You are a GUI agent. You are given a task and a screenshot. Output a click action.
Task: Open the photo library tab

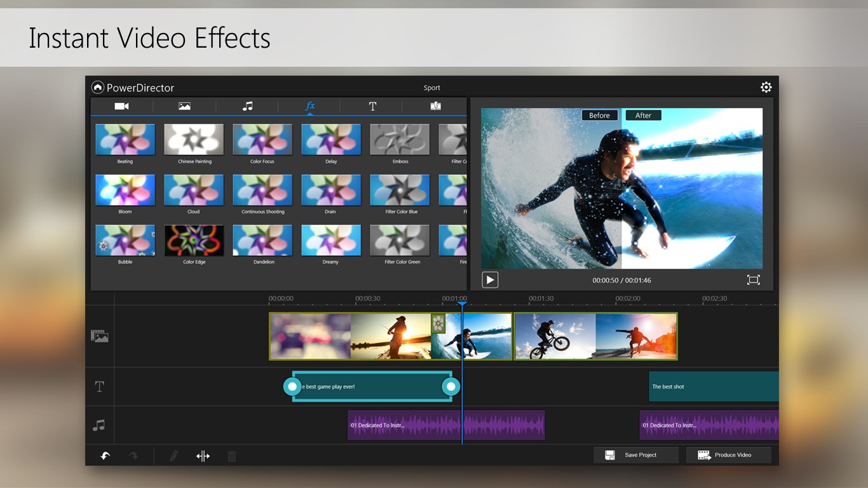pos(184,106)
